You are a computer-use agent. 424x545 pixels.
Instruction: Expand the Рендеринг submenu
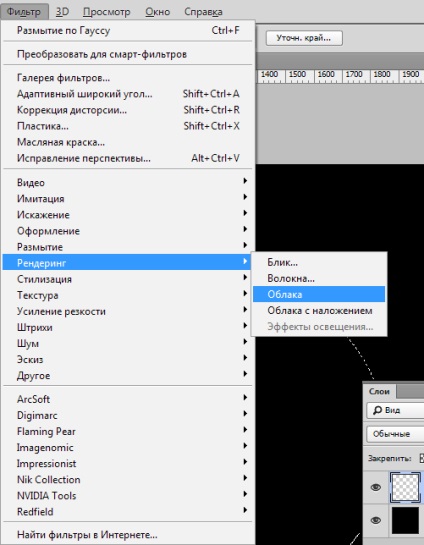coord(128,263)
